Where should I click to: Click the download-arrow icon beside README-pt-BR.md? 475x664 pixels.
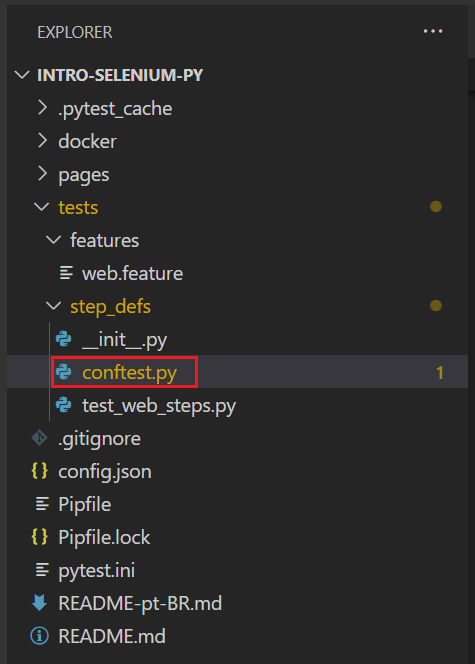coord(39,603)
